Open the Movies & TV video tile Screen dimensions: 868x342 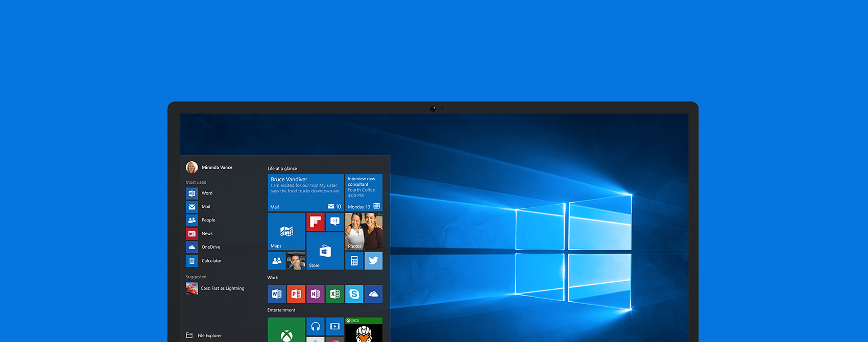(335, 327)
